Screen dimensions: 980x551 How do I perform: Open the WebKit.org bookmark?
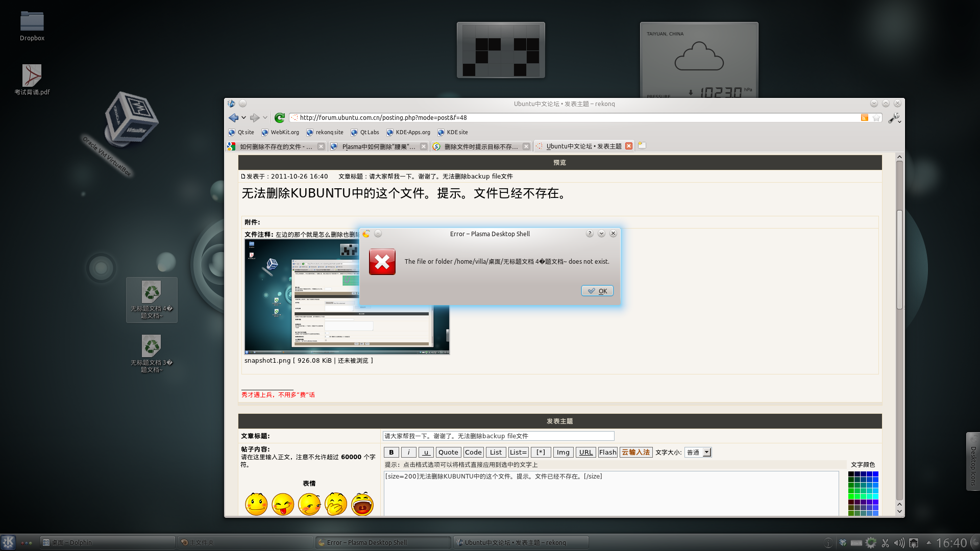pos(280,132)
